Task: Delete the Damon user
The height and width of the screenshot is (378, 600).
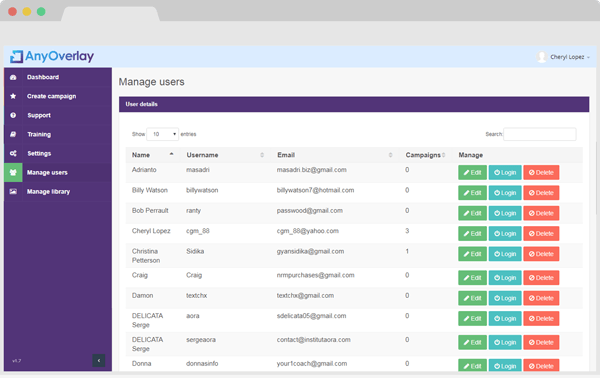Action: (x=541, y=298)
